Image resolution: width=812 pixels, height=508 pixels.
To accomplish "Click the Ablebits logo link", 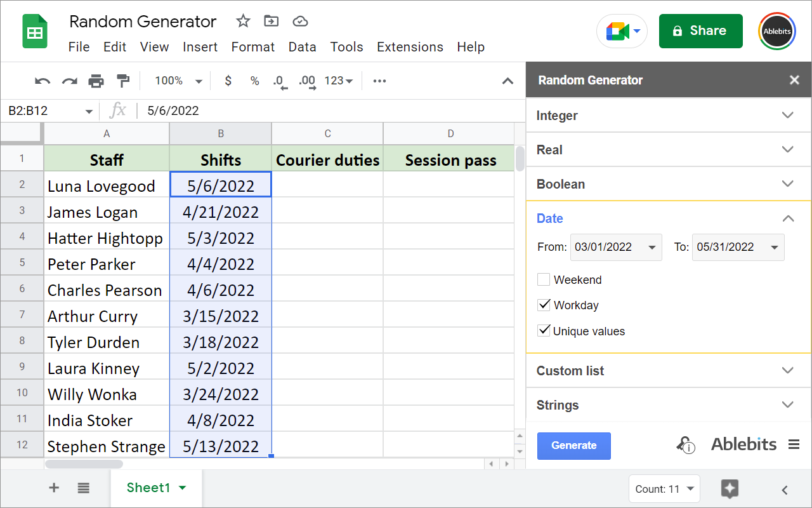I will [743, 444].
